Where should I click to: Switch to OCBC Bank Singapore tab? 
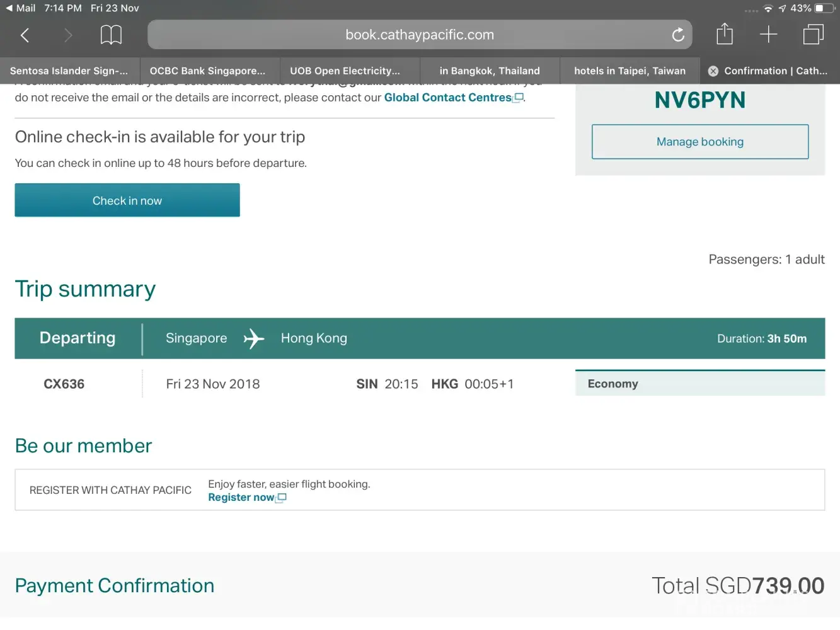pos(207,71)
